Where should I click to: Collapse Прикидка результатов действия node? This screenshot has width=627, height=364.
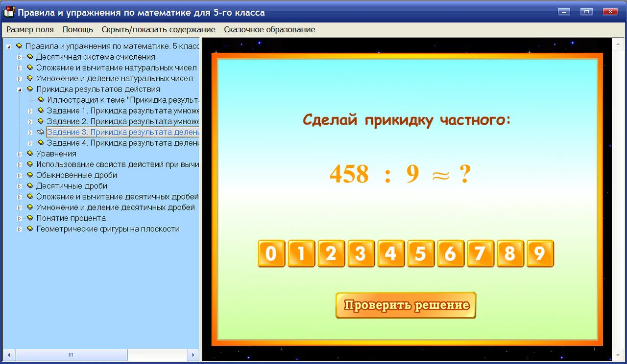point(20,90)
